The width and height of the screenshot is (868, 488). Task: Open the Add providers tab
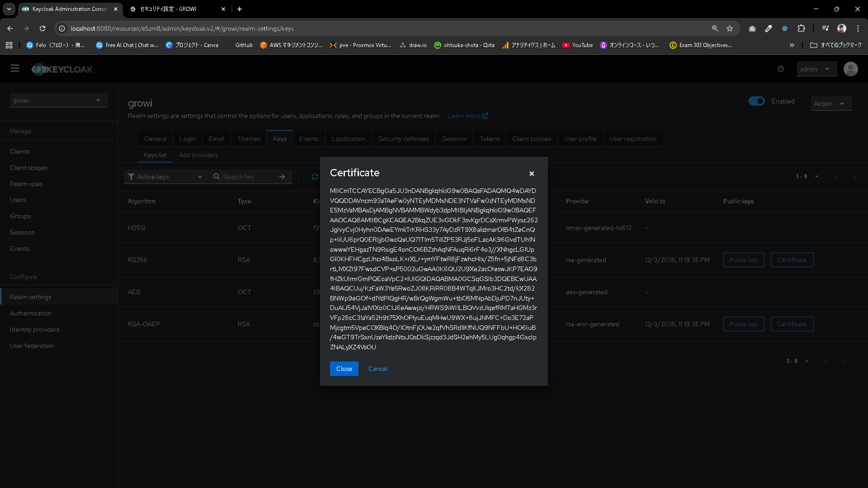point(198,155)
